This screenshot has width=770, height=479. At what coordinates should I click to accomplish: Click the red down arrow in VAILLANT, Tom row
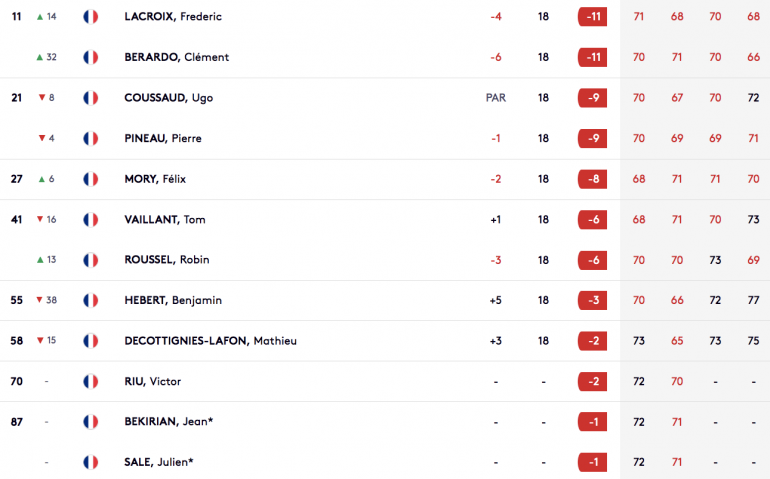[40, 219]
